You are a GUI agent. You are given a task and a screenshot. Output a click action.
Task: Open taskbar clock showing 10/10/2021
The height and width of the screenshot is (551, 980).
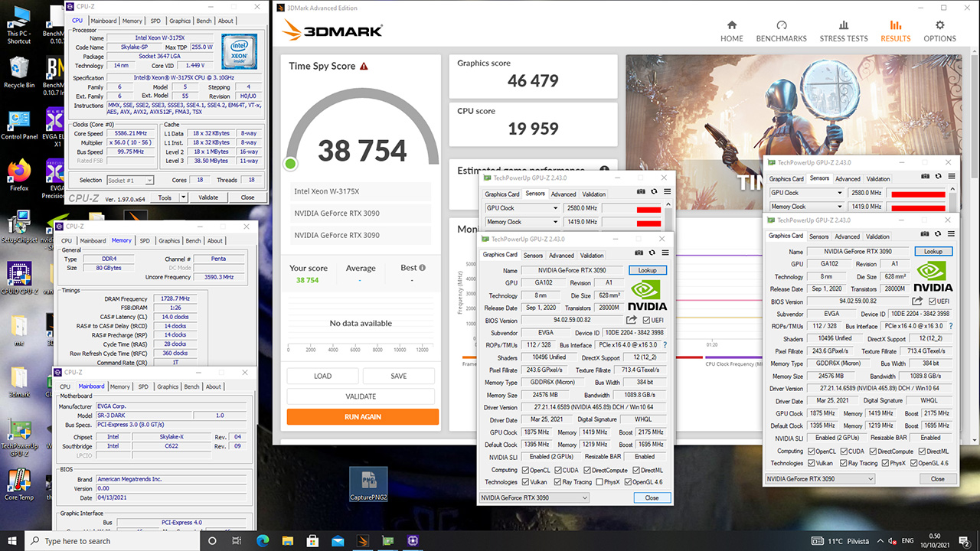click(934, 540)
